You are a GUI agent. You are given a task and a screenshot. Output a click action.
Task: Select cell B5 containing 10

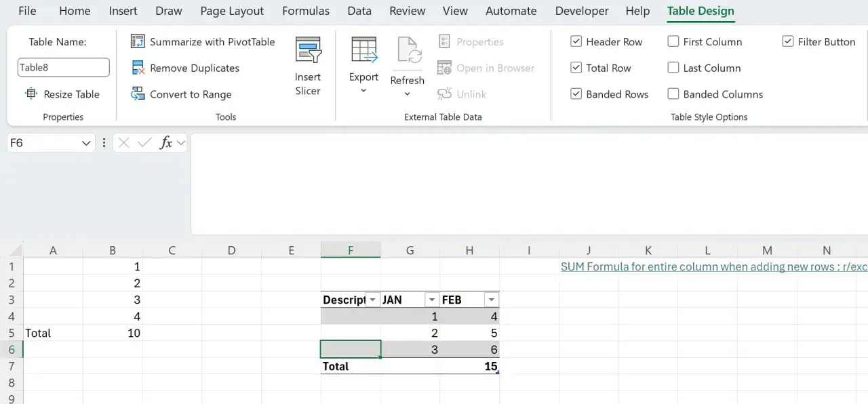point(113,333)
